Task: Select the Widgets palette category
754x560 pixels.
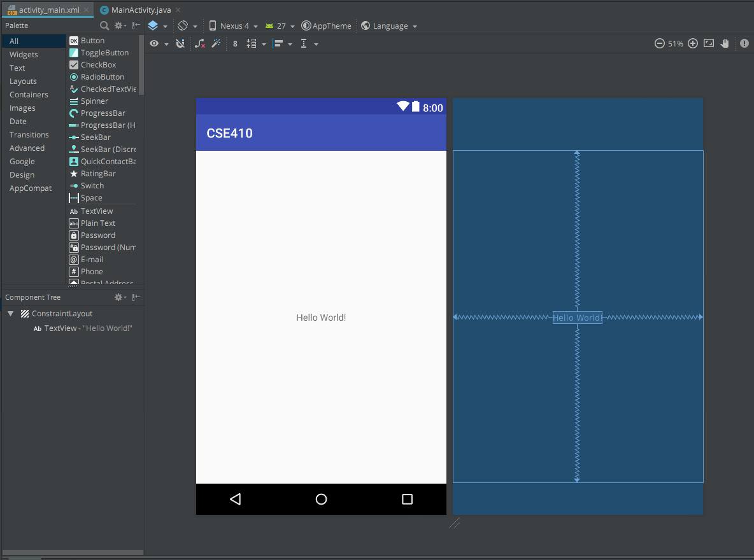Action: tap(24, 55)
